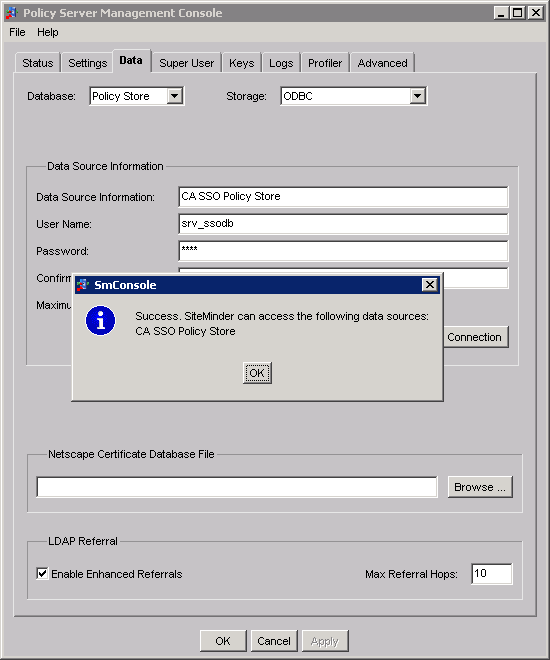Viewport: 550px width, 660px height.
Task: Click the Data Source Information field
Action: tap(343, 197)
